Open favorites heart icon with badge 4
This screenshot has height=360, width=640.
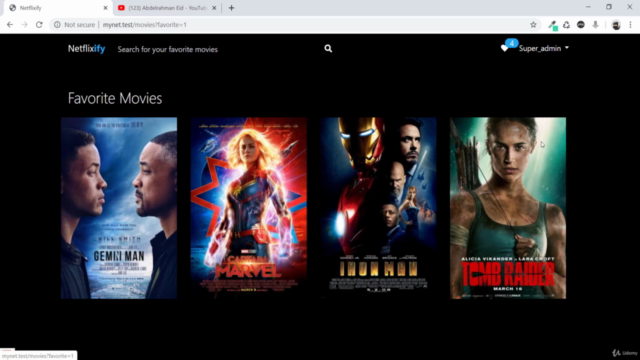click(509, 45)
